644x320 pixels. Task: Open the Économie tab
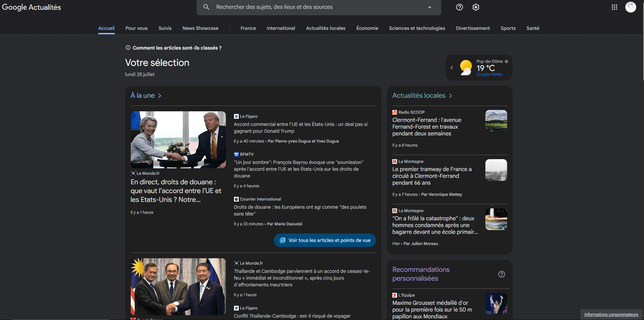point(367,28)
